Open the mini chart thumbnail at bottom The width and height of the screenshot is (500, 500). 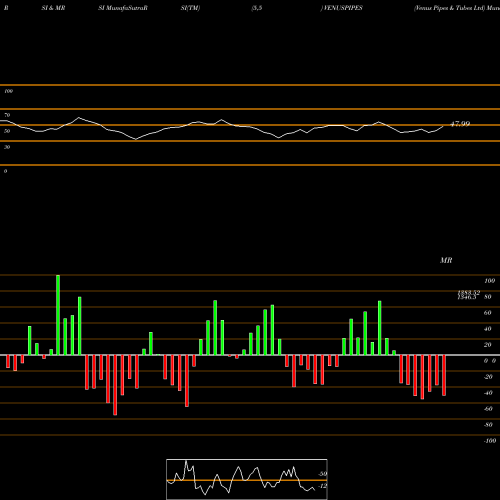(x=247, y=479)
